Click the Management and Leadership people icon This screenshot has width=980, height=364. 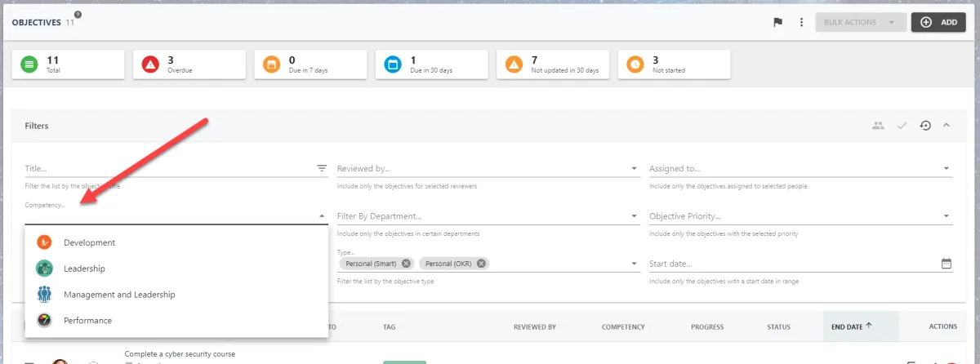point(44,295)
